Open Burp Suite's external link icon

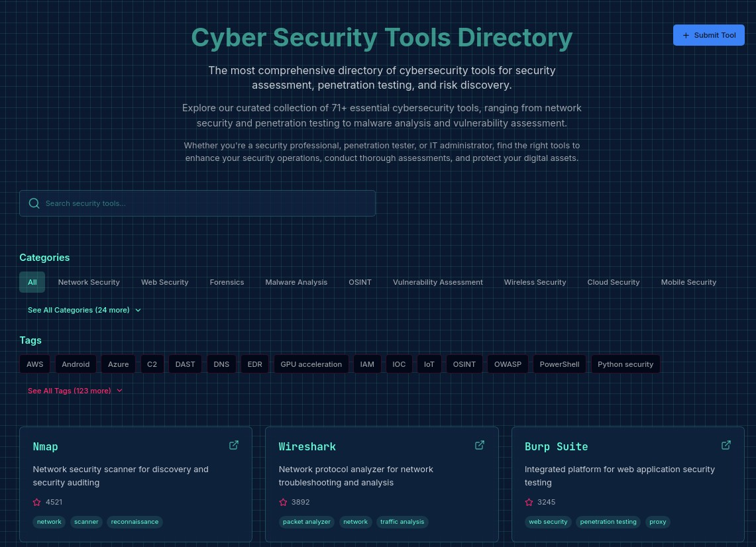pos(726,445)
